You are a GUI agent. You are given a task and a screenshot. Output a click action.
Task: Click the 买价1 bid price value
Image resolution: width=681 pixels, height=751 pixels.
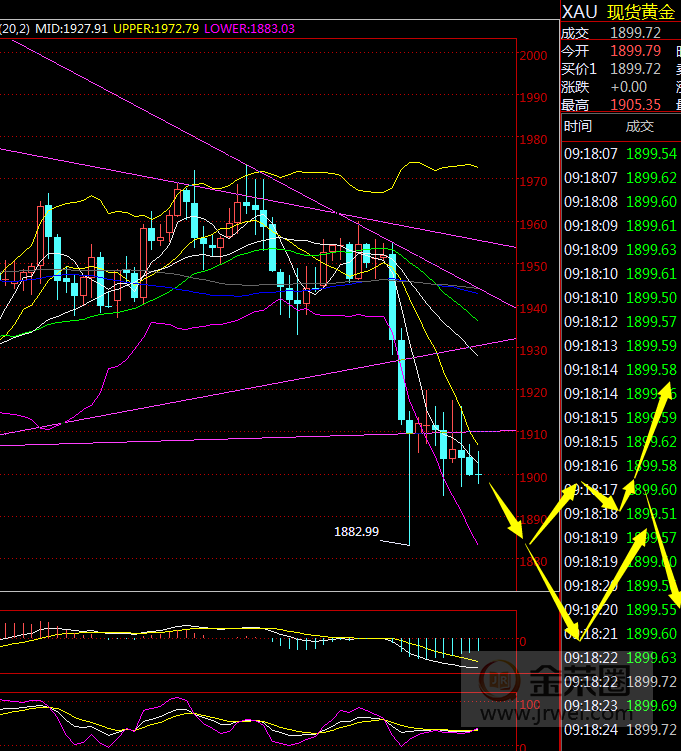[x=635, y=68]
